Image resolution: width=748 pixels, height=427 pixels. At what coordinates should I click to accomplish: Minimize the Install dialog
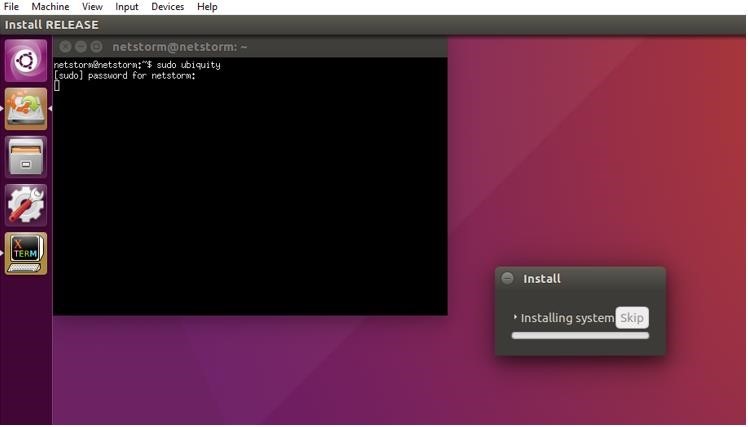508,278
